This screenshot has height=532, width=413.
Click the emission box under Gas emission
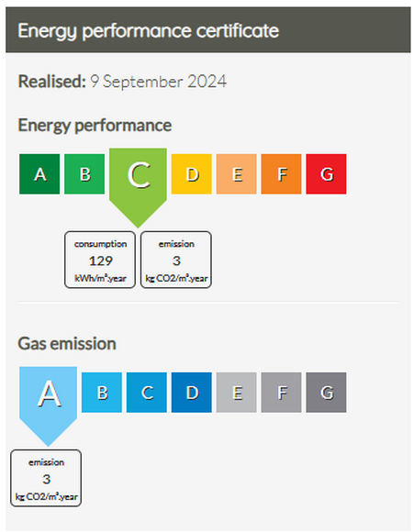pyautogui.click(x=46, y=479)
